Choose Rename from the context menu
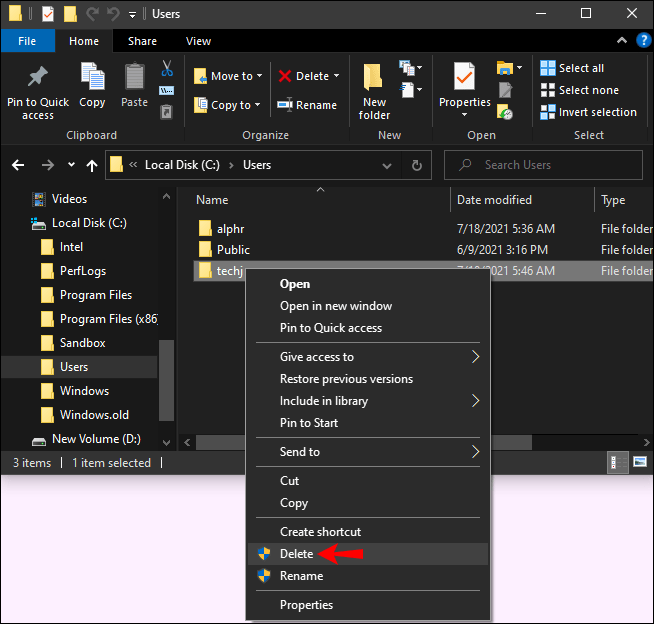Image resolution: width=654 pixels, height=624 pixels. 367,576
